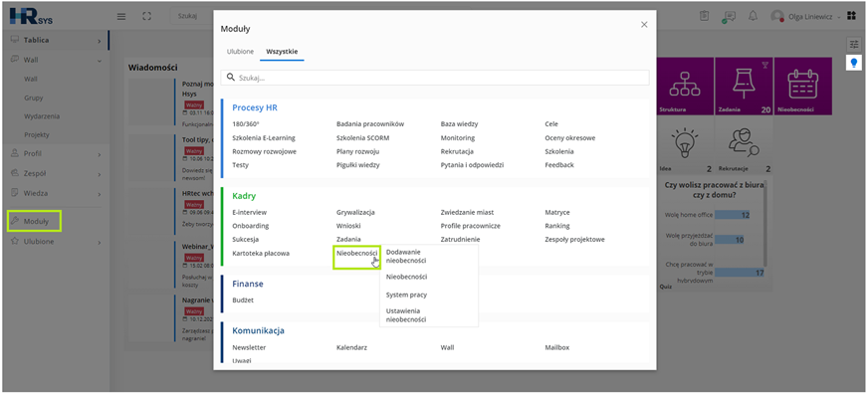Switch to the Wszystkie tab

tap(282, 52)
